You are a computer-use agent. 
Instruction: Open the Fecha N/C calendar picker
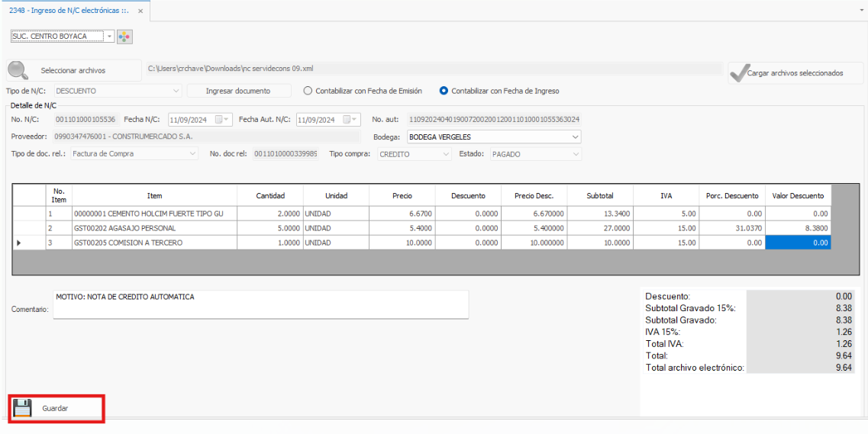point(223,120)
